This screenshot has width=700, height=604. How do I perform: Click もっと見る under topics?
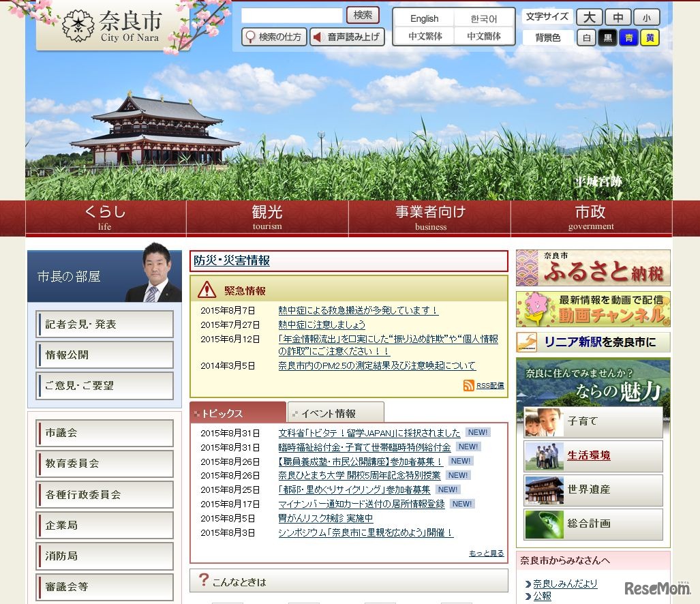click(486, 553)
